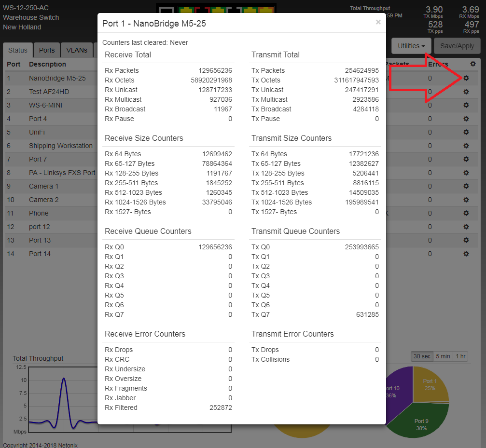Switch to the Status tab

click(18, 50)
